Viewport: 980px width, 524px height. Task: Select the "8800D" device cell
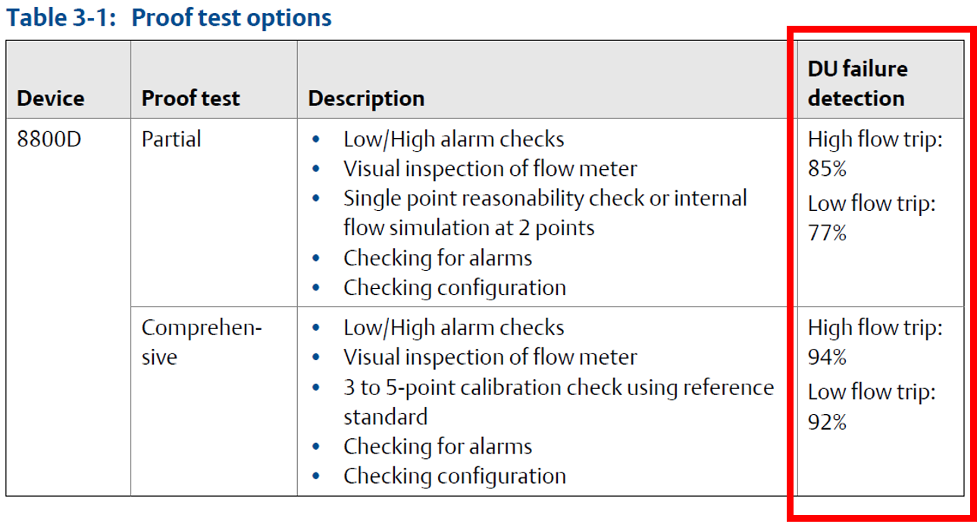point(49,140)
